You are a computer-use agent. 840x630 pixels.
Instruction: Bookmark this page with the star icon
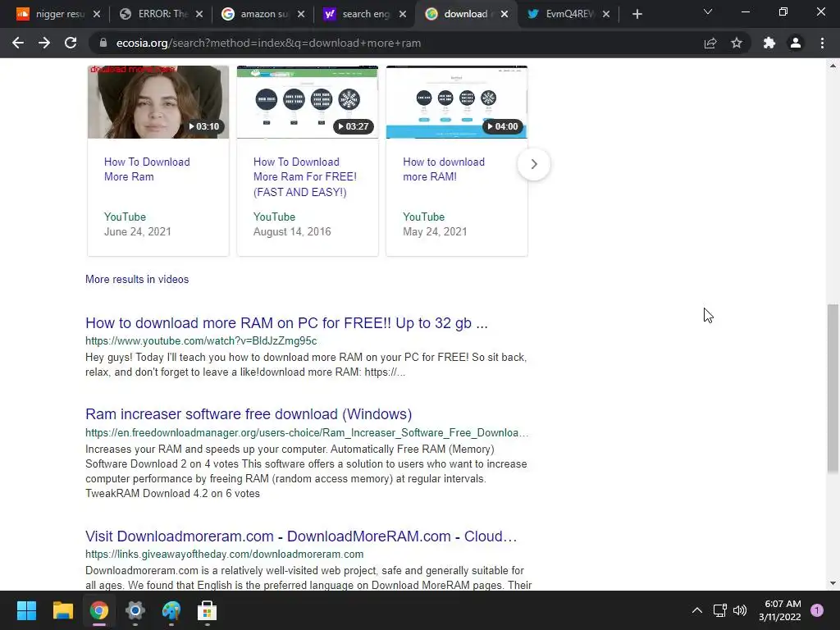tap(737, 43)
